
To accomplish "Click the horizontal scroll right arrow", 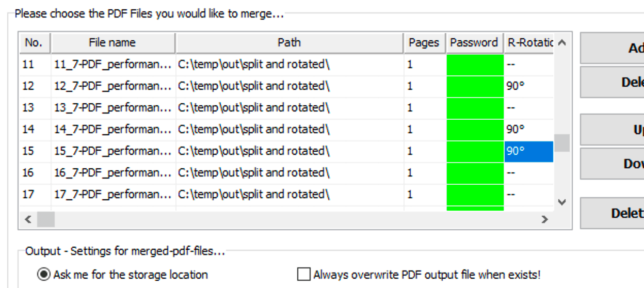I will [544, 219].
